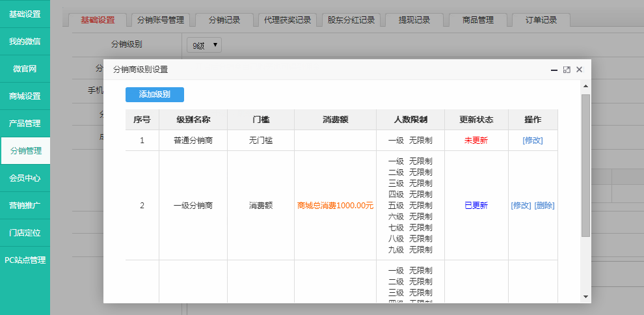The width and height of the screenshot is (644, 315).
Task: Open 我的微信 in sidebar
Action: pyautogui.click(x=25, y=42)
